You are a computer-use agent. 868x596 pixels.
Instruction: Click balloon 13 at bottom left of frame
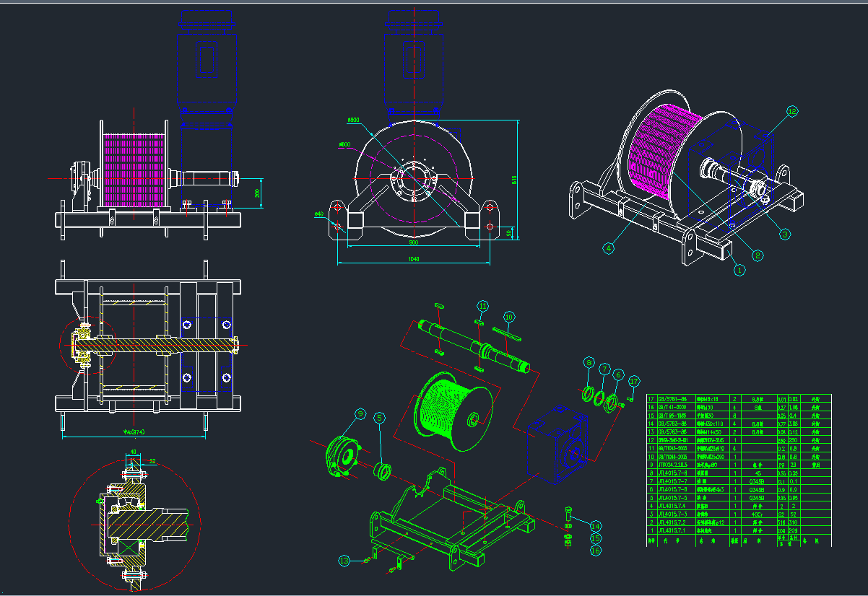(482, 305)
